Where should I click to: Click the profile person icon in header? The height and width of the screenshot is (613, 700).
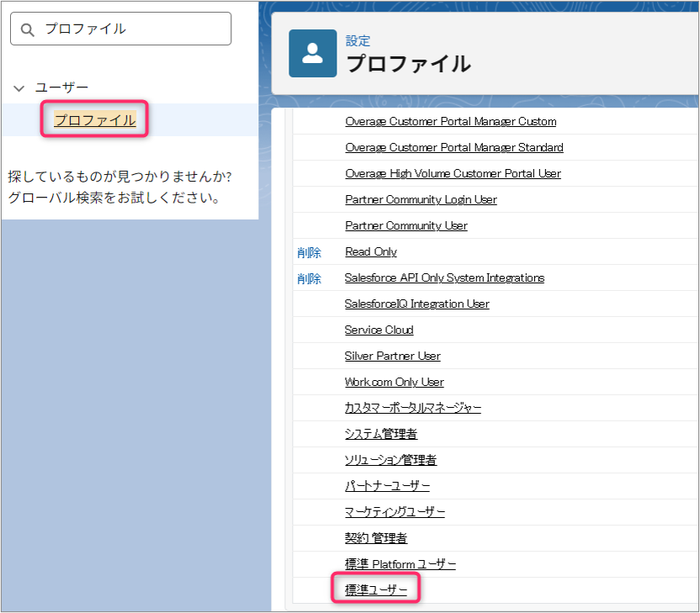coord(312,53)
